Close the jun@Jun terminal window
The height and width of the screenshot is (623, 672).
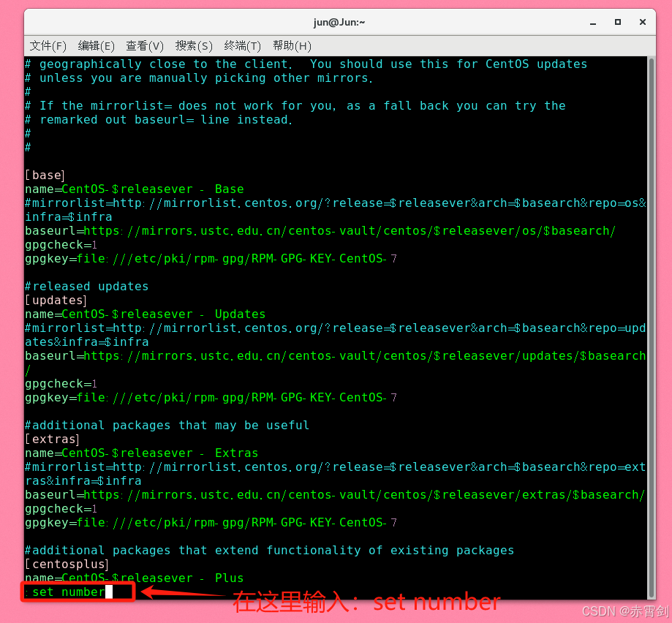tap(643, 22)
